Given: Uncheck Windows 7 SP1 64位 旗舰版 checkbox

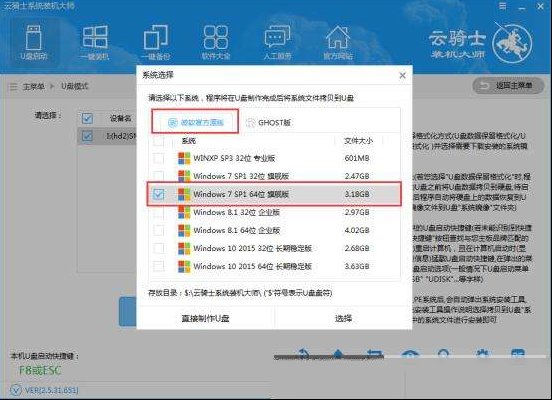Looking at the screenshot, I should point(158,194).
